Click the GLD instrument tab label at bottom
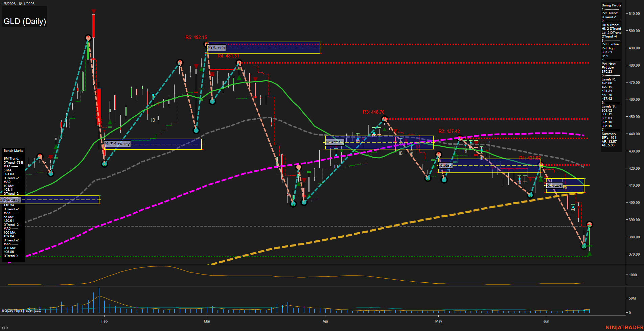Screen dimensions: 644x331 tap(5, 328)
